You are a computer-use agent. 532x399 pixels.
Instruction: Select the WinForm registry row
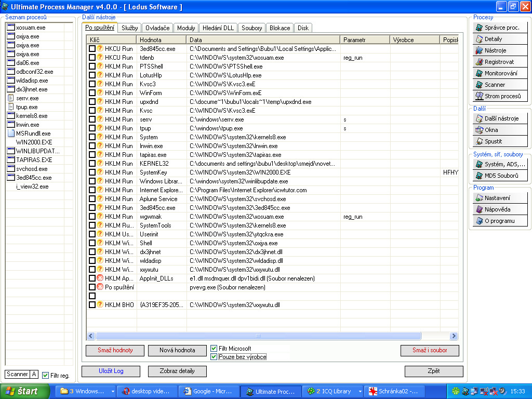coord(272,92)
